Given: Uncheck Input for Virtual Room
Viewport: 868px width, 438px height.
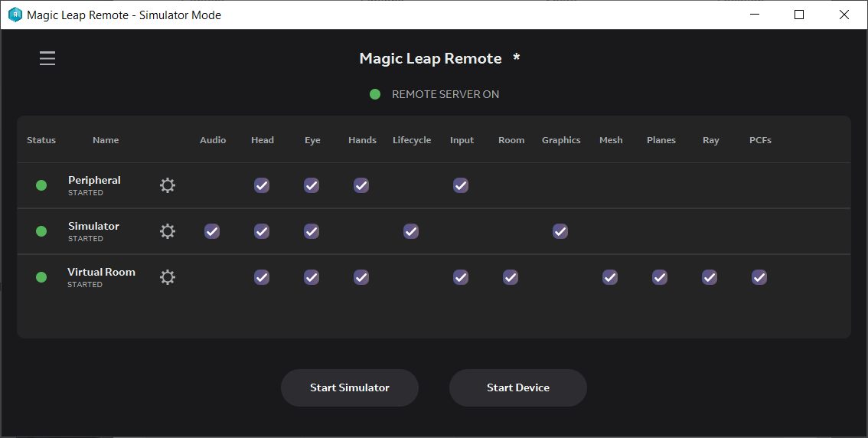Looking at the screenshot, I should point(461,277).
